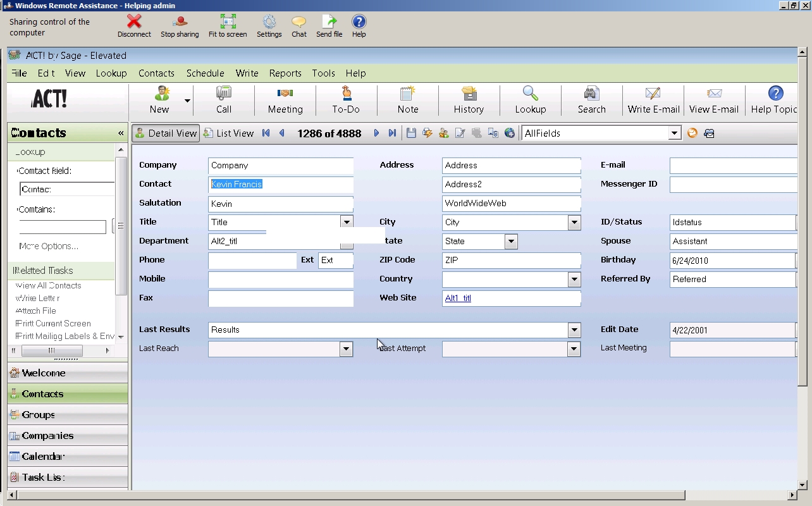Open History from the toolbar
The width and height of the screenshot is (812, 506).
(469, 100)
